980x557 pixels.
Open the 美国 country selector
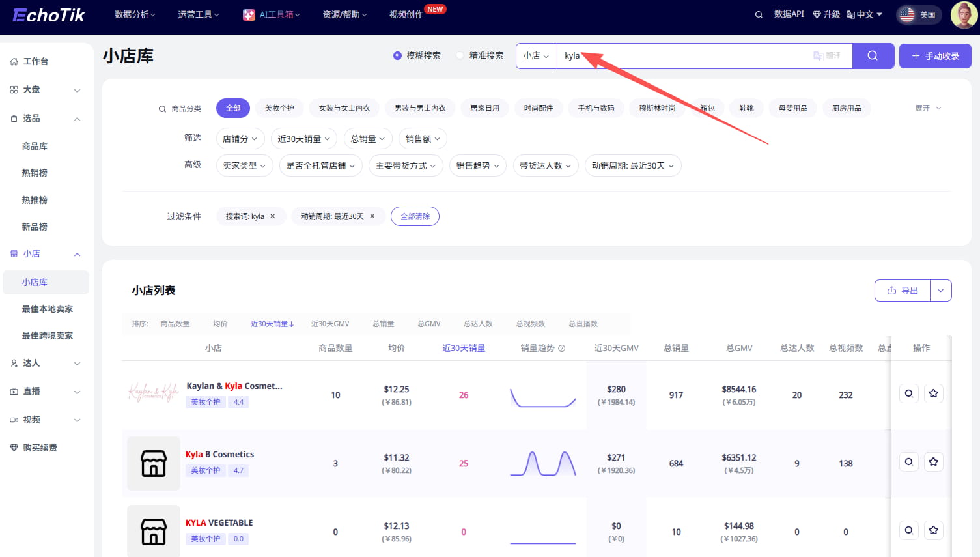919,14
